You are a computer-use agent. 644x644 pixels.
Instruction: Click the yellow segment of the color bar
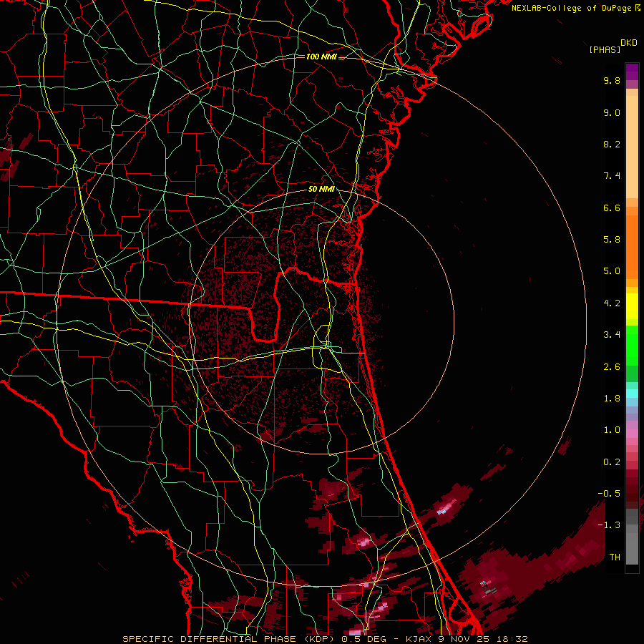click(632, 306)
